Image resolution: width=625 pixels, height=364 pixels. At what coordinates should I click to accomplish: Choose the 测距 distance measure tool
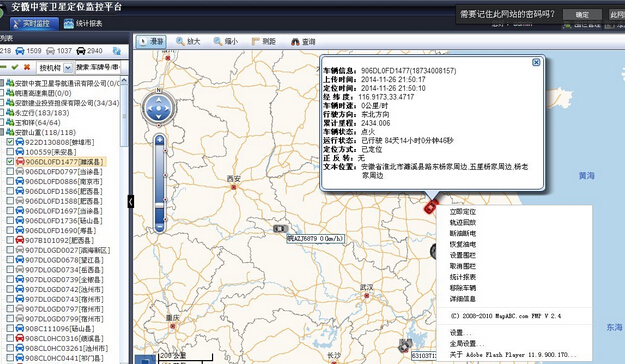click(263, 41)
